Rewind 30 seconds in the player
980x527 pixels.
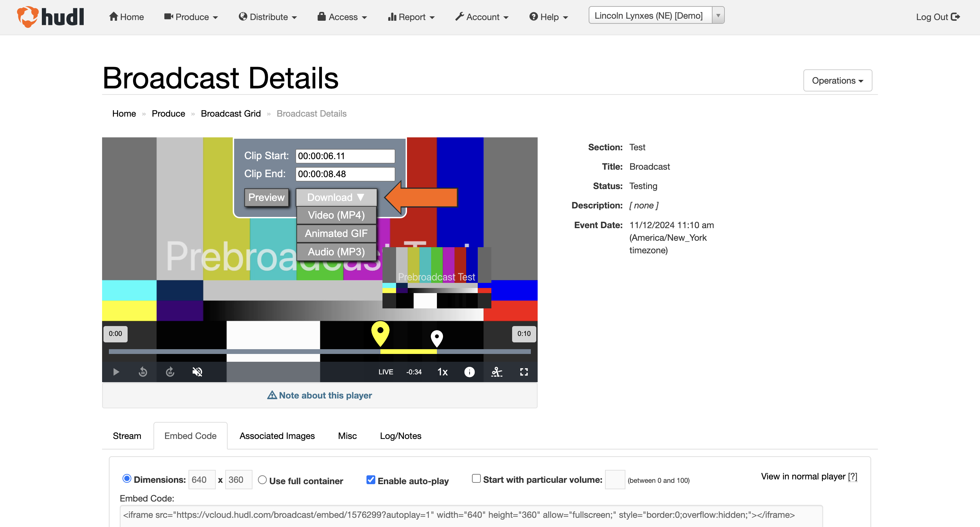143,372
